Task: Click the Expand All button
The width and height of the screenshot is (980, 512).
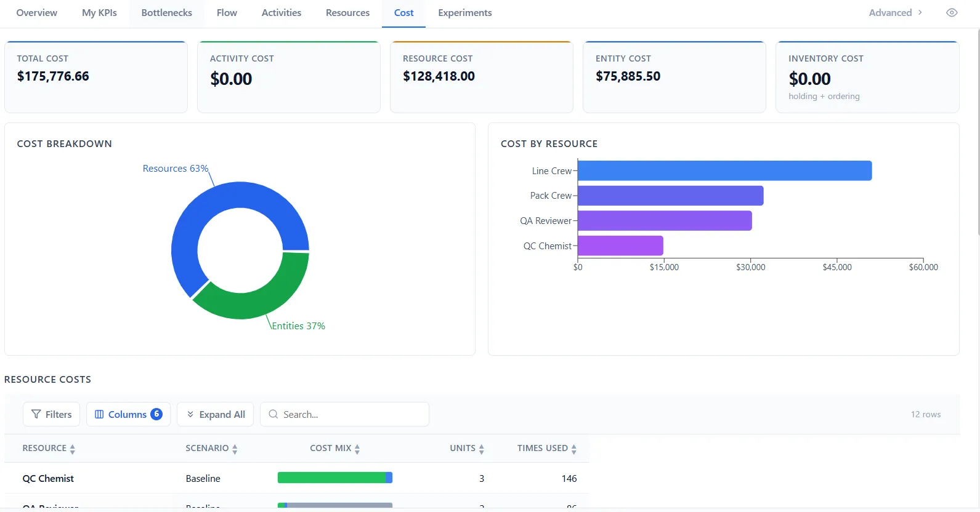Action: (216, 414)
